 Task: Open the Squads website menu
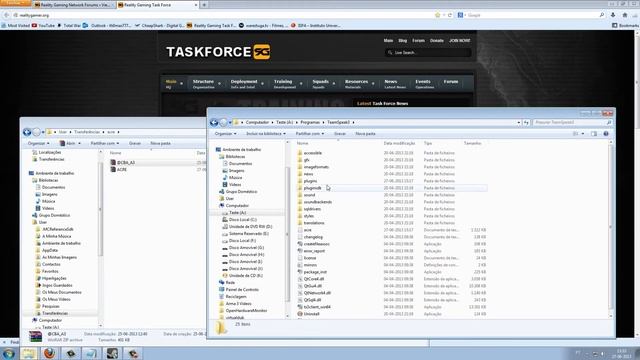(323, 84)
